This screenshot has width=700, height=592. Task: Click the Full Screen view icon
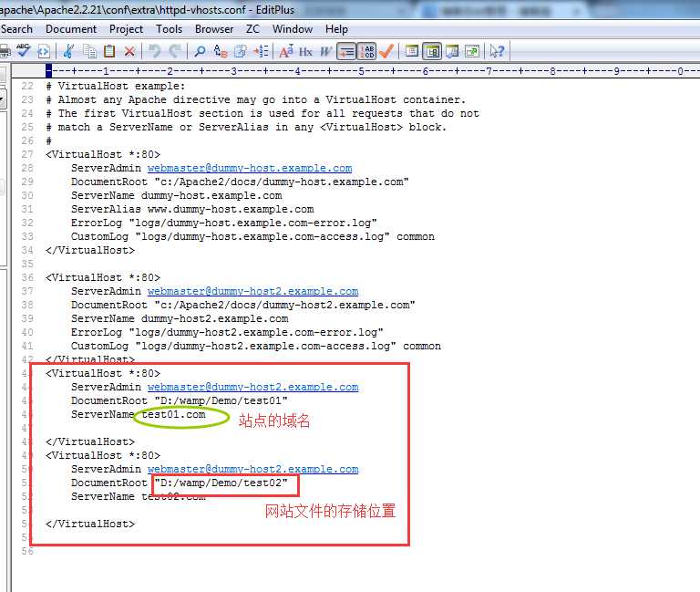(472, 51)
